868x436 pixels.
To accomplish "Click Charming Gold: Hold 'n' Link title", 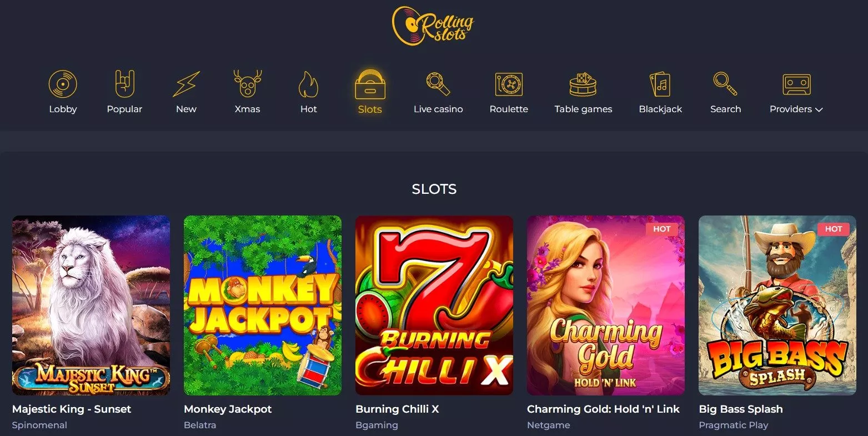I will (x=603, y=409).
